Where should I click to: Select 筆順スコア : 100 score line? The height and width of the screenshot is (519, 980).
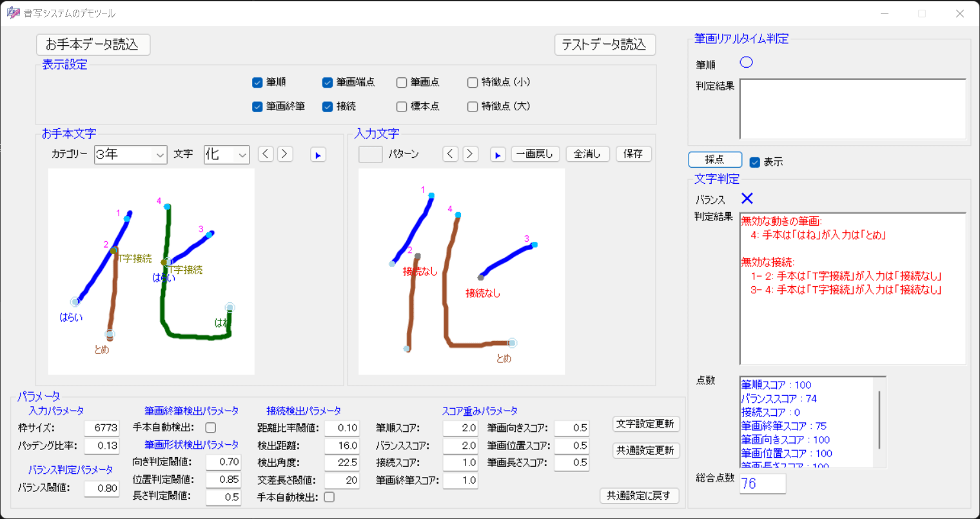point(776,385)
